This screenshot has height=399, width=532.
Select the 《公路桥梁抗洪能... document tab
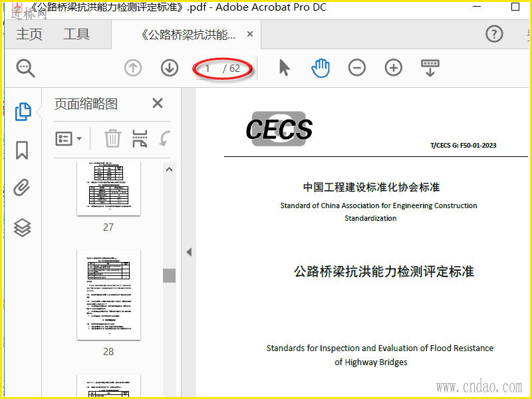188,35
